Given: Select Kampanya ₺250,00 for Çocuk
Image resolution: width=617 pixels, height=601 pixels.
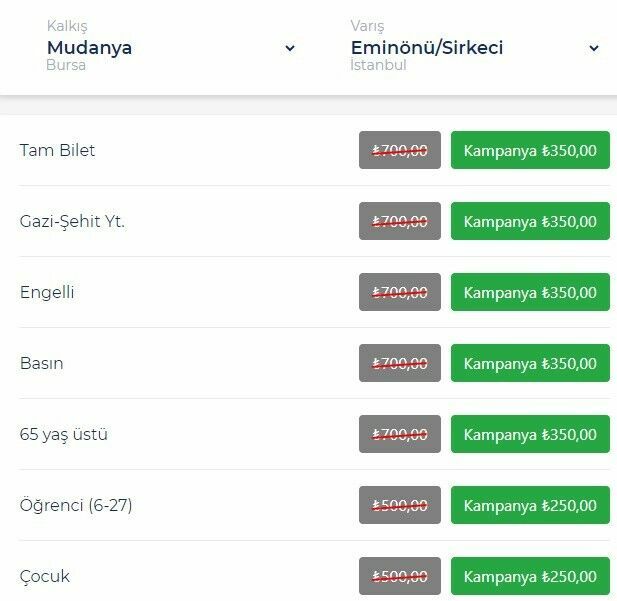Looking at the screenshot, I should (530, 577).
